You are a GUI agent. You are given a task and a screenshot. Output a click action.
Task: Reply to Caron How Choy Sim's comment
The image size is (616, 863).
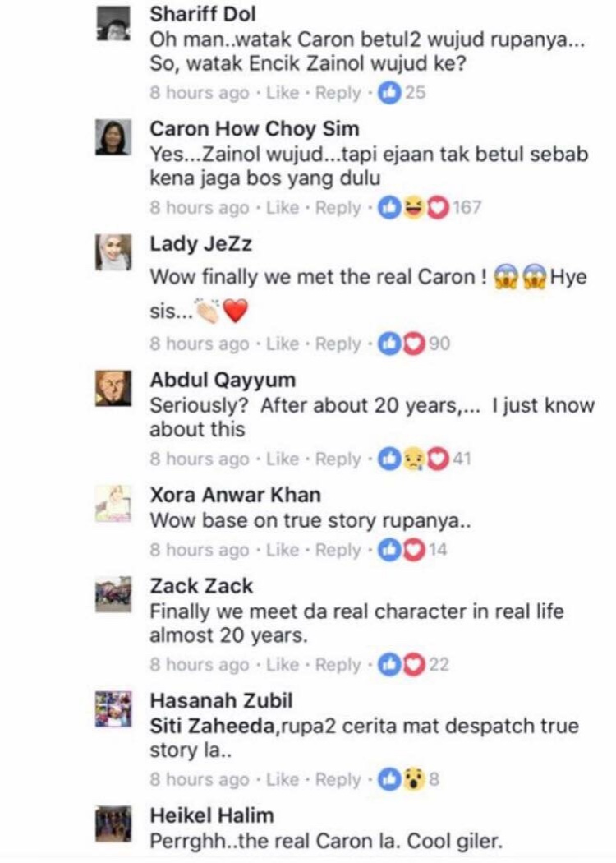338,207
